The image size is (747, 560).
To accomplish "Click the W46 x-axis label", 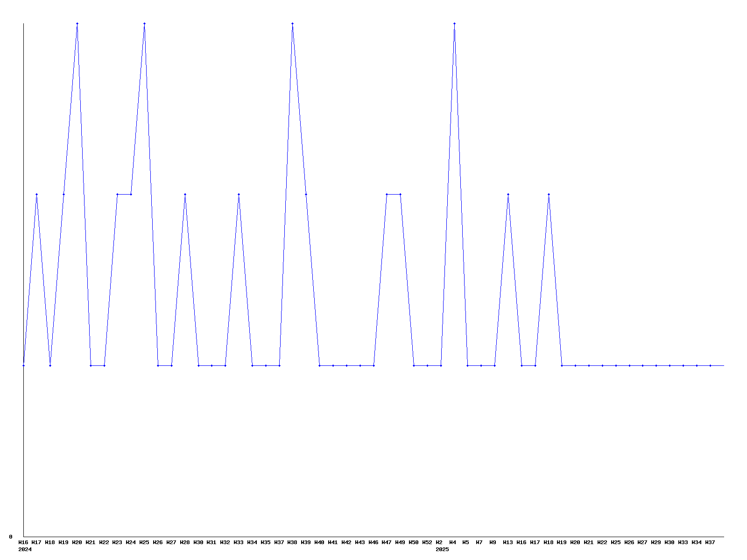I will [x=373, y=543].
